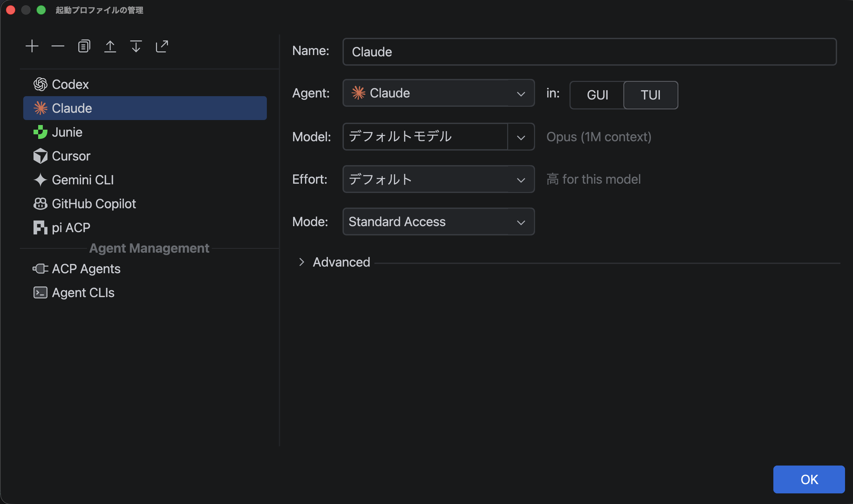Open the Effort dropdown
This screenshot has height=504, width=853.
[438, 179]
